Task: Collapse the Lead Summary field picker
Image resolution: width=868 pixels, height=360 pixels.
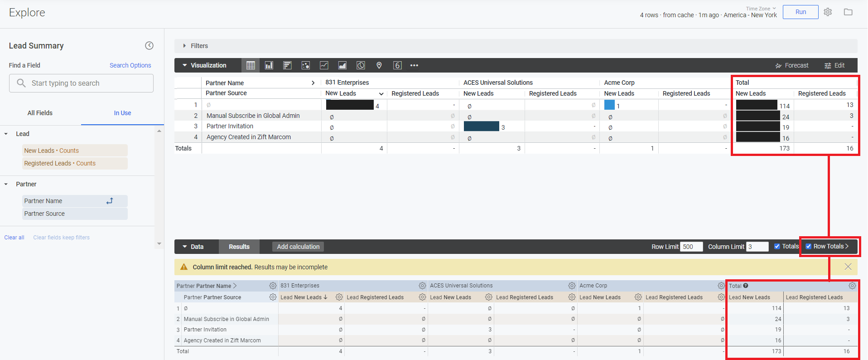Action: click(x=149, y=45)
